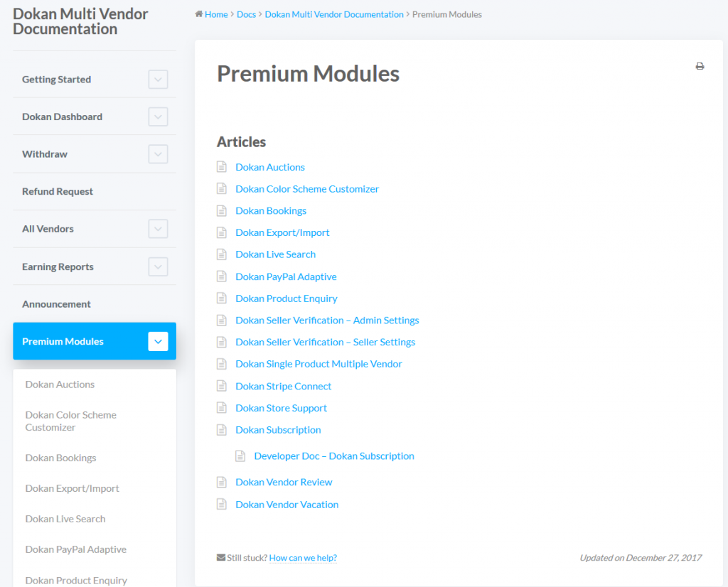
Task: Select Refund Request in the sidebar
Action: pos(59,191)
